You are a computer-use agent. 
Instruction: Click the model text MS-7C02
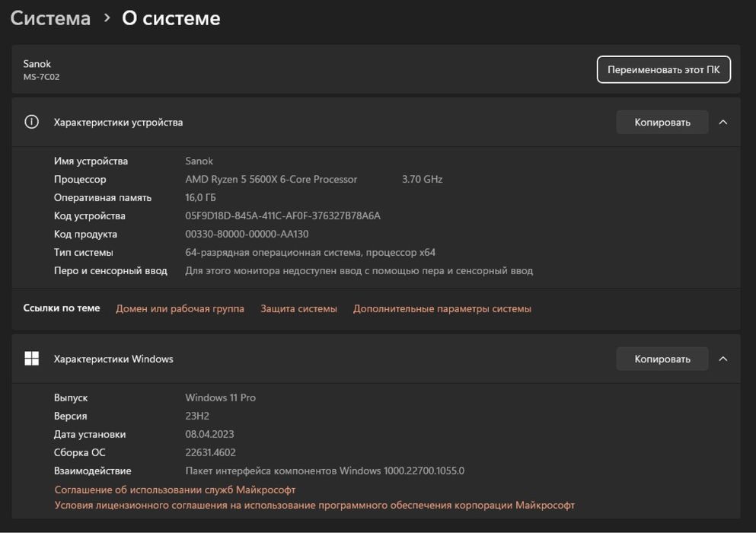[x=41, y=77]
